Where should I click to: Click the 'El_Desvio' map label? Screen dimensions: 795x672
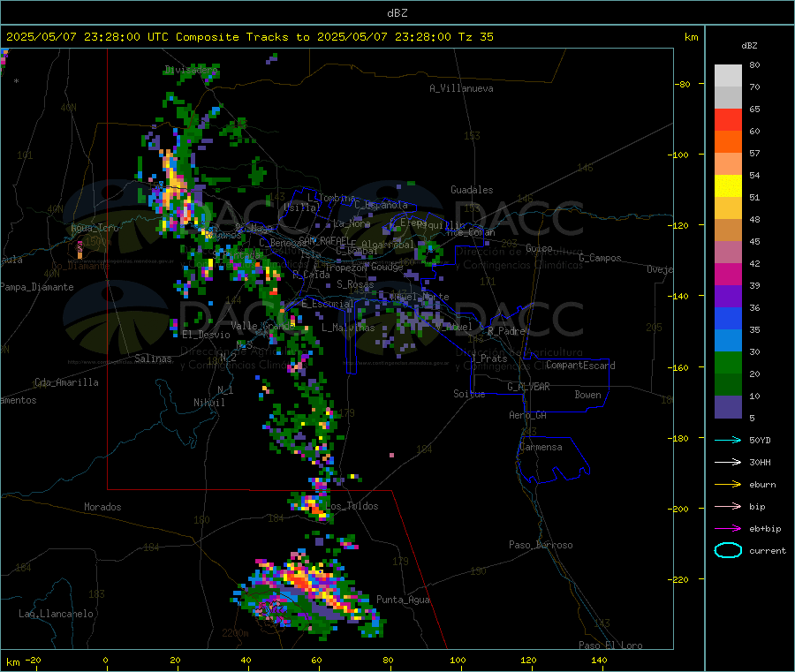206,335
